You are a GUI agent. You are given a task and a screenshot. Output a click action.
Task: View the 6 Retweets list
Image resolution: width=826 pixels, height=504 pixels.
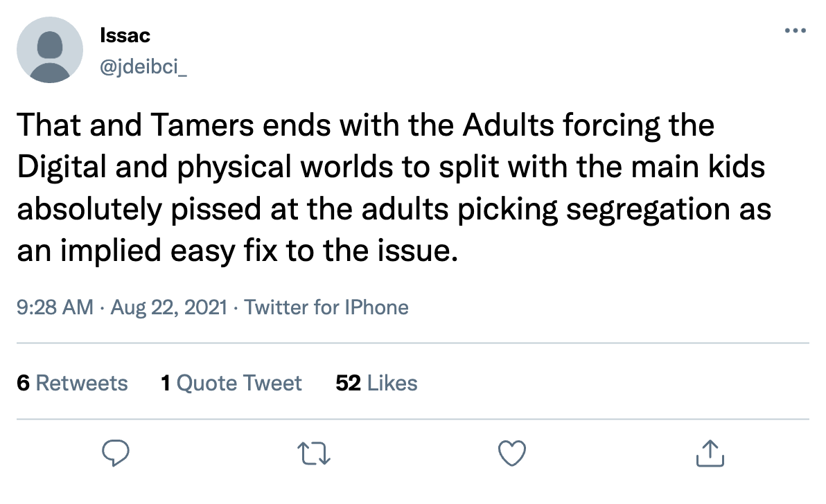[72, 383]
